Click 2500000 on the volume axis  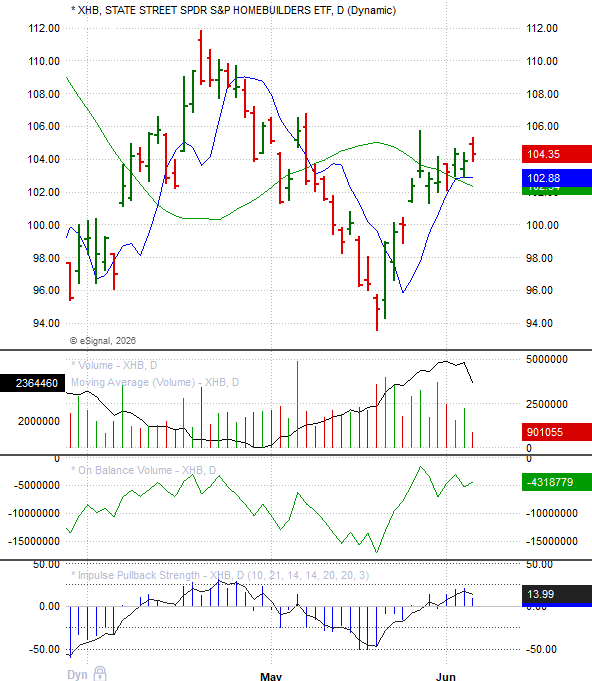tap(547, 404)
